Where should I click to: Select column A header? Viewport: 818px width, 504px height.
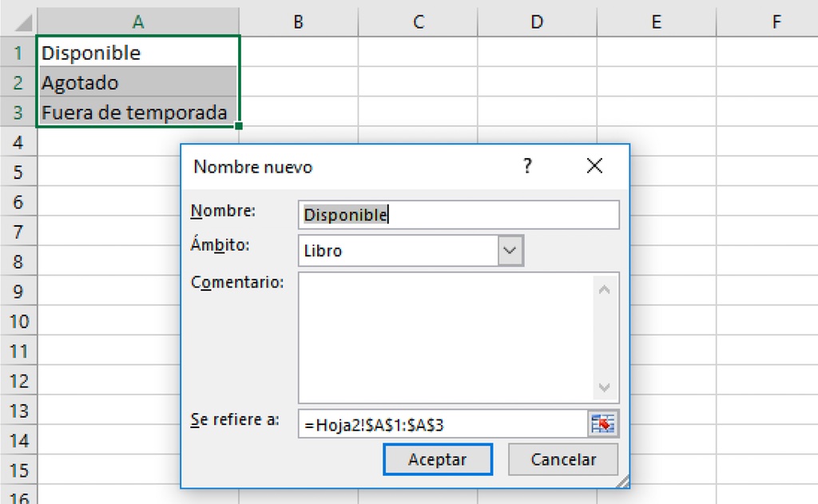[137, 22]
